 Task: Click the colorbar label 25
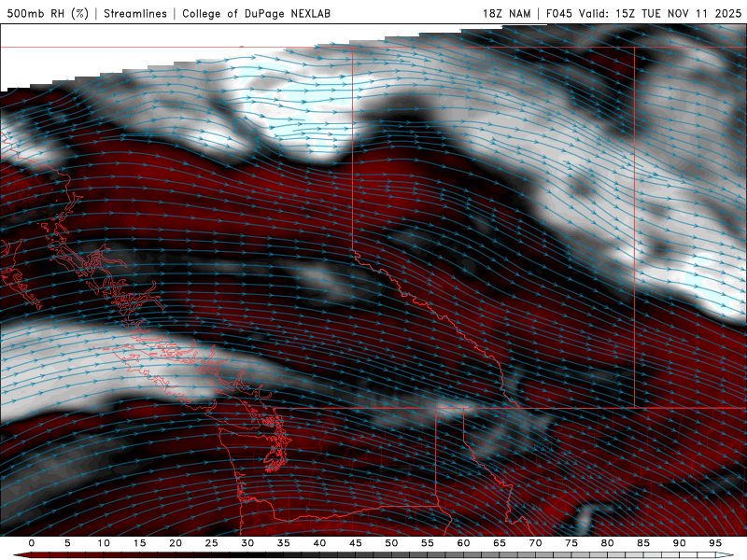(x=212, y=543)
